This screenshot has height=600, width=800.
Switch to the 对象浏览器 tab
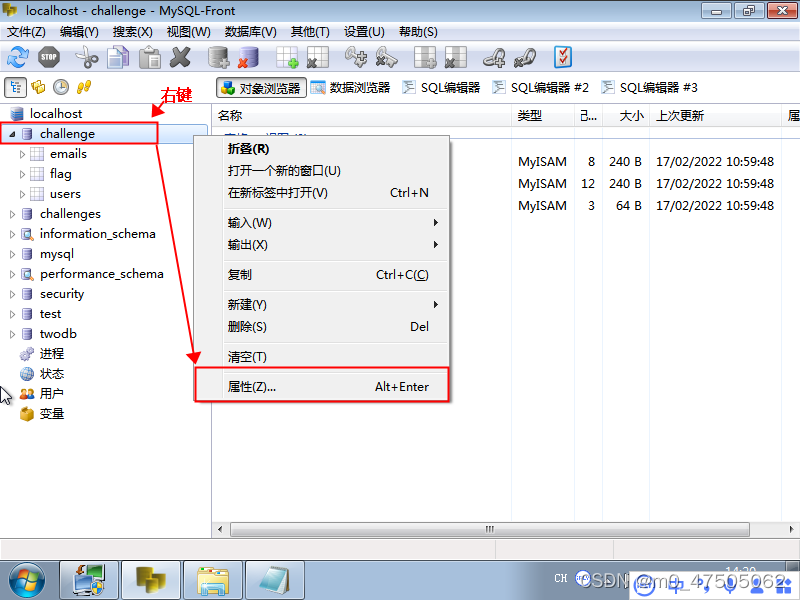tap(261, 88)
